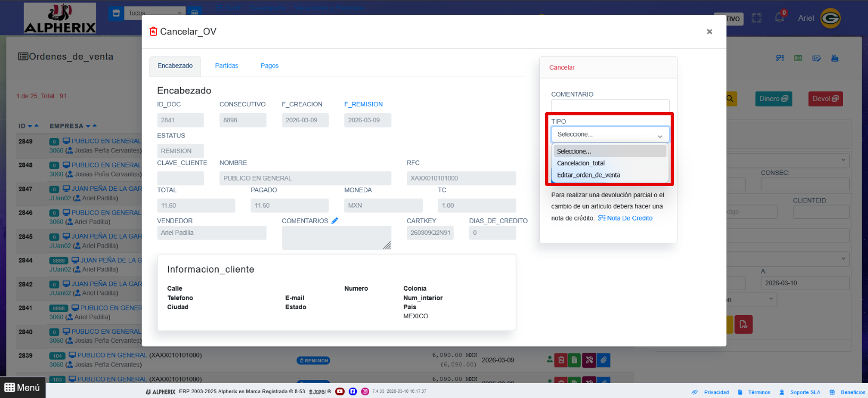Select Cancelacion_total option
The image size is (868, 398).
(581, 163)
